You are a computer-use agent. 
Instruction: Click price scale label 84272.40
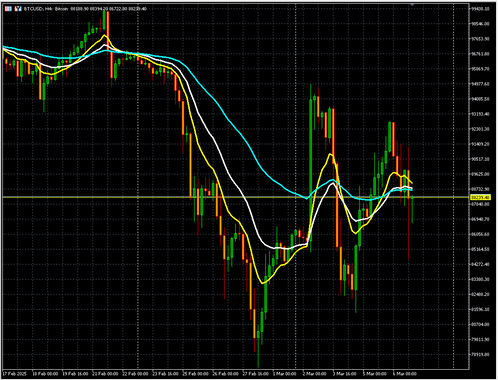point(480,264)
